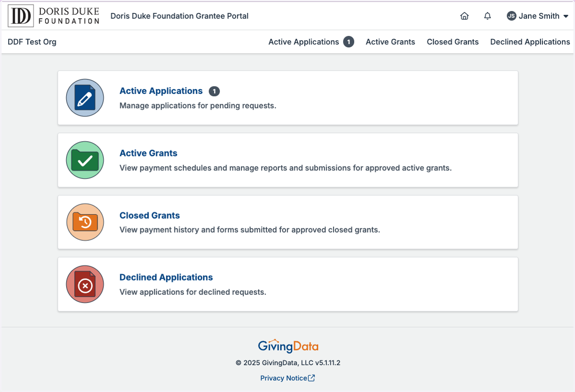The height and width of the screenshot is (392, 575).
Task: Click the JS user avatar circle
Action: [x=511, y=16]
